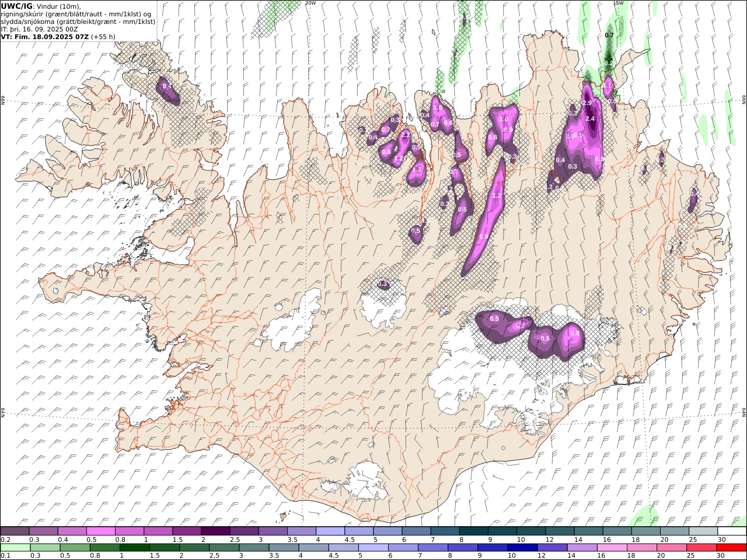Screen dimensions: 747x560
Task: Click the '20W' longitude label
Action: [310, 3]
